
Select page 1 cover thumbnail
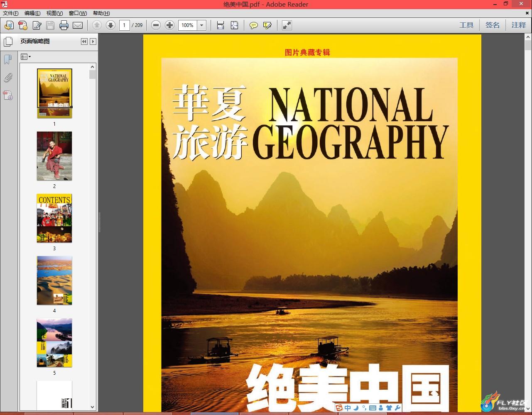click(54, 93)
